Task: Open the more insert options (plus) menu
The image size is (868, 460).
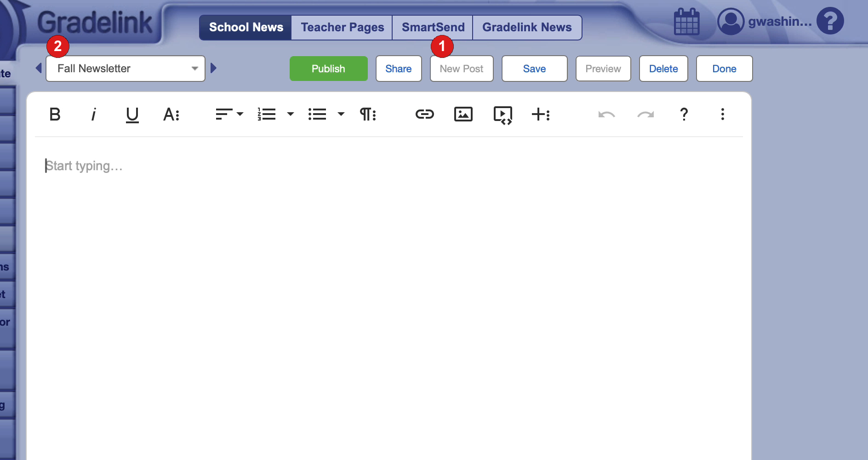Action: point(541,114)
